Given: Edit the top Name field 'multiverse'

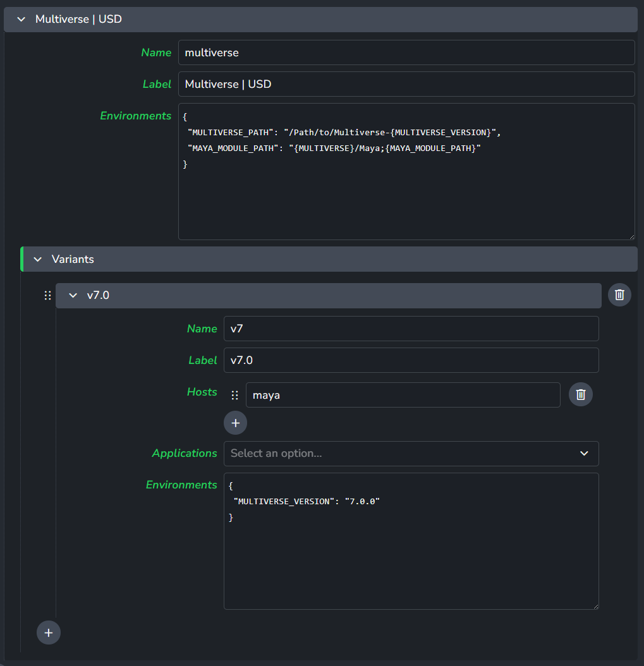Looking at the screenshot, I should [x=406, y=52].
